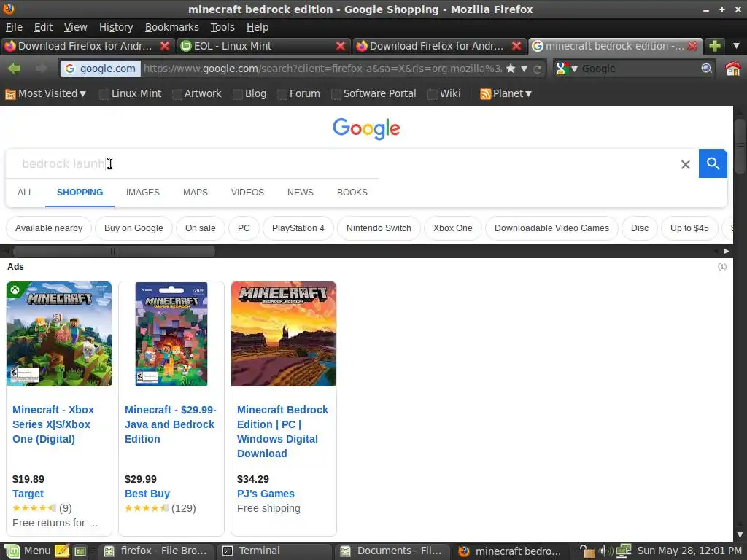Open the Minecraft Java and Bedrock product image

pyautogui.click(x=171, y=334)
